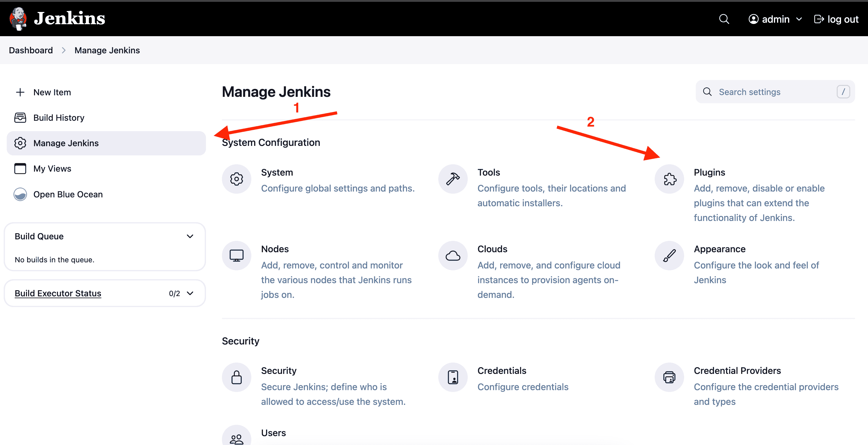
Task: Click the slash shortcut hint in search
Action: (843, 92)
